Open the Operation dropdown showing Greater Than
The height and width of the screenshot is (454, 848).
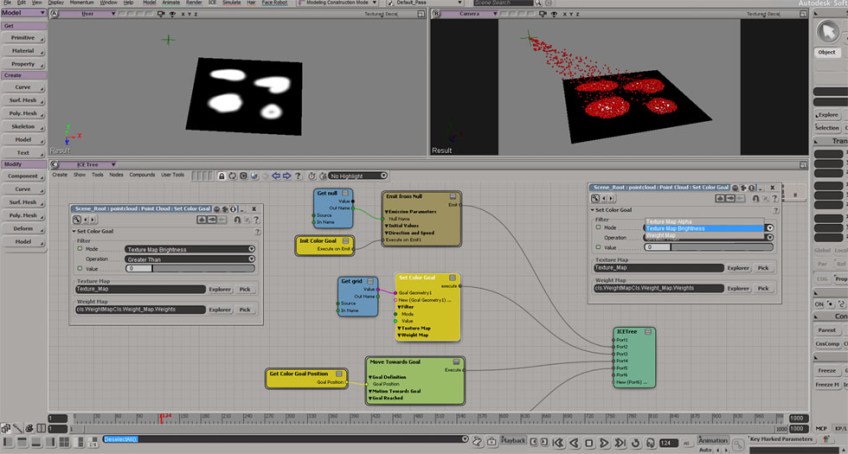[x=189, y=259]
